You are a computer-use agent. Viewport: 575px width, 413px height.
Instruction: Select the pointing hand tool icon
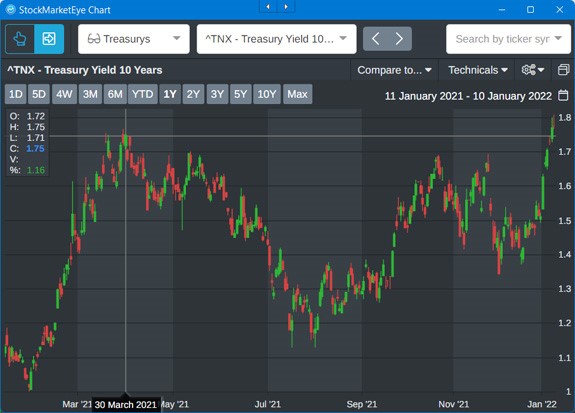(x=20, y=39)
